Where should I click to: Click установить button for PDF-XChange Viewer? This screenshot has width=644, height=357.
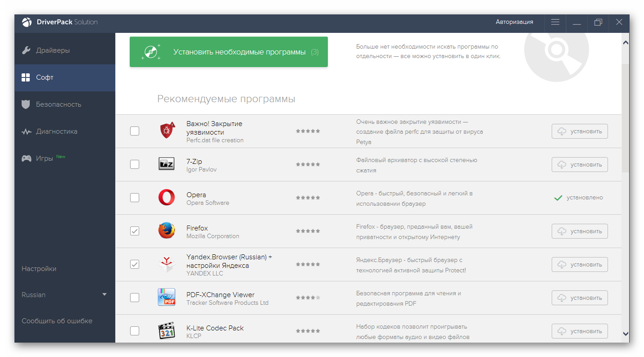(x=580, y=298)
